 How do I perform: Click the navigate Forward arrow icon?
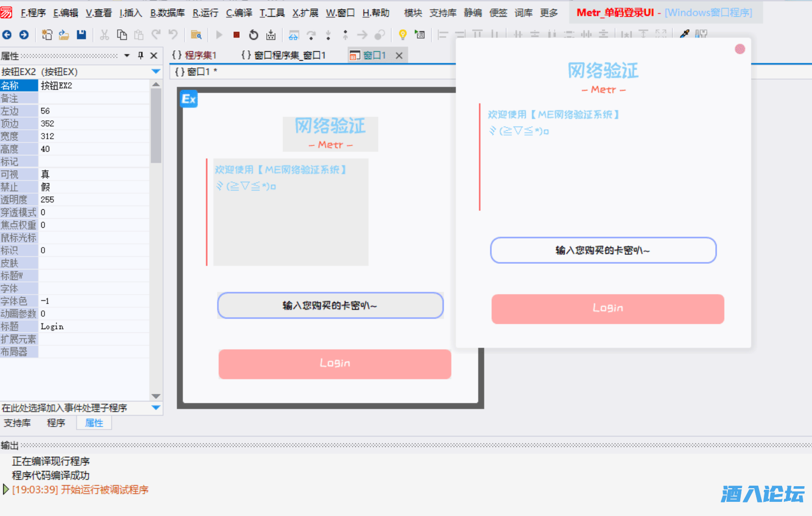pos(24,35)
